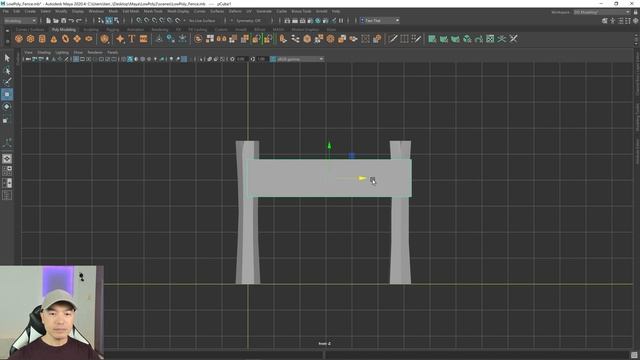Open the File menu

5,11
